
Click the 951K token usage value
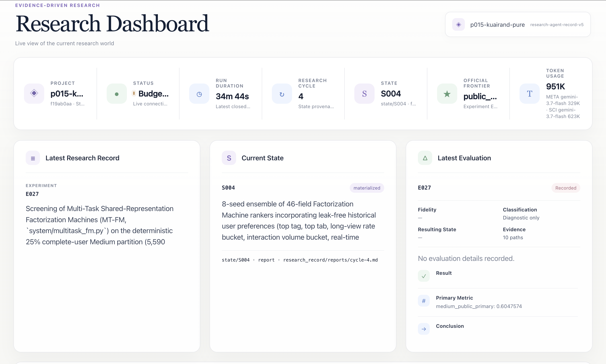(555, 86)
